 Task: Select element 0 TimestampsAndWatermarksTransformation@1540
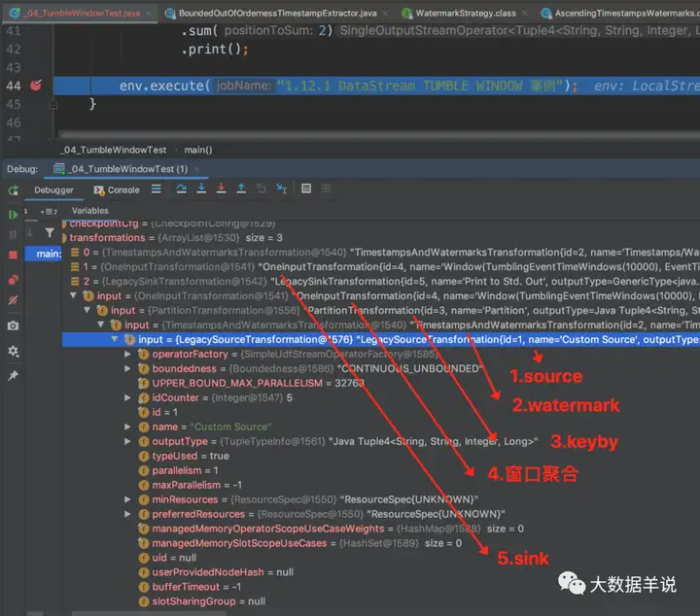tap(381, 252)
